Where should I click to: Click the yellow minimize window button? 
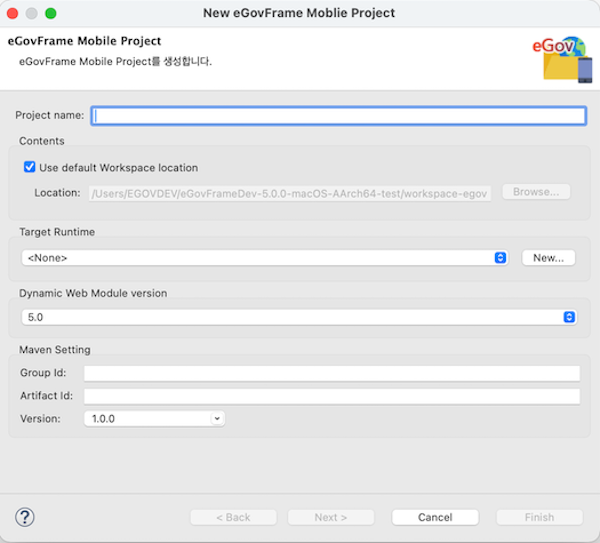[31, 13]
